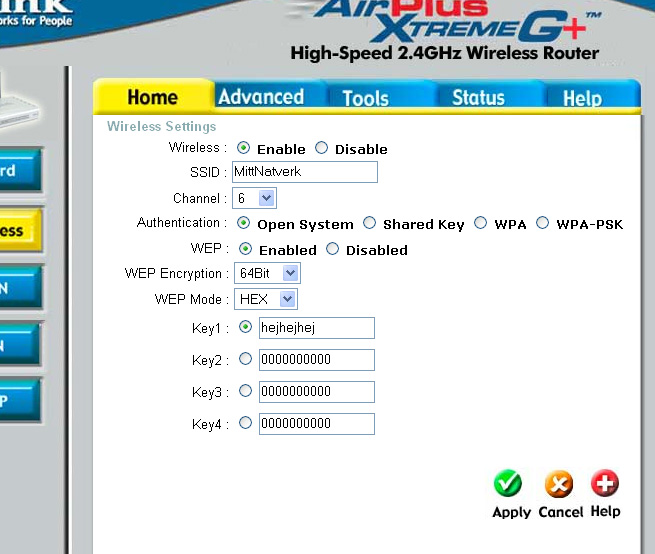Switch to the Home tab
This screenshot has height=554, width=655.
[x=153, y=97]
